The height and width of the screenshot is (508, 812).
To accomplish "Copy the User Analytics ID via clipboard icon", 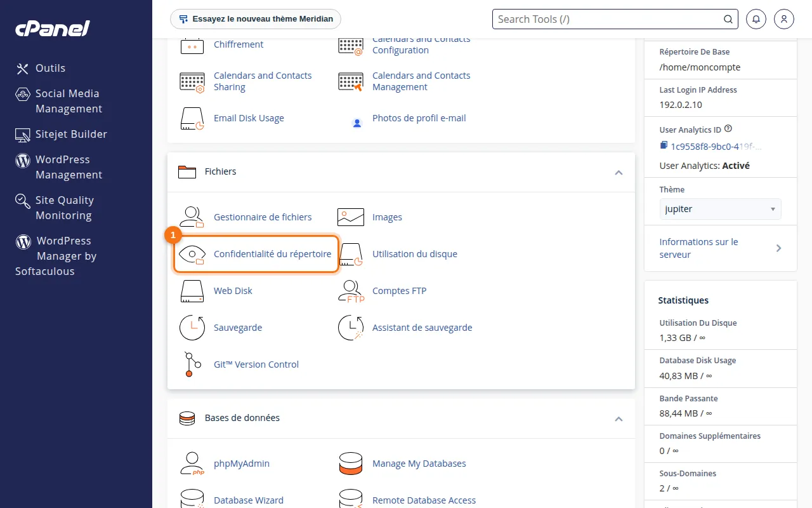I will 664,145.
